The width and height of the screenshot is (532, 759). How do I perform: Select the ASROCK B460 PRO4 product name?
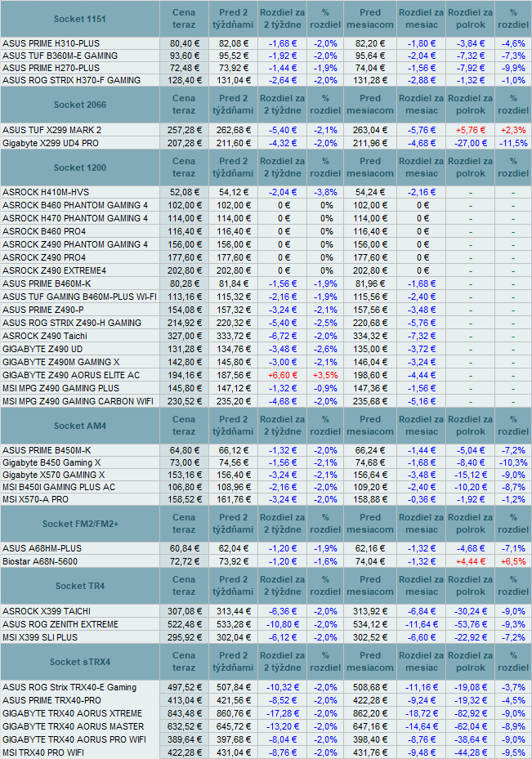44,231
